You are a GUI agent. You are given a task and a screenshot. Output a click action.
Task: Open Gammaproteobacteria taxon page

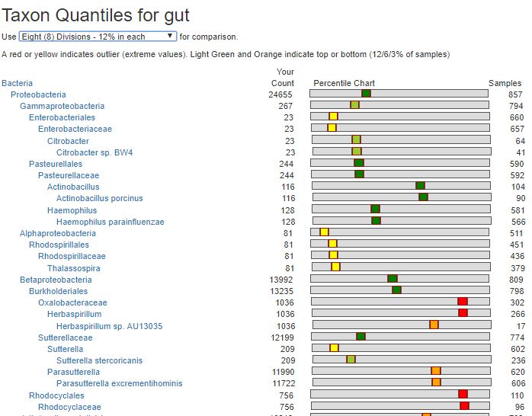coord(62,106)
